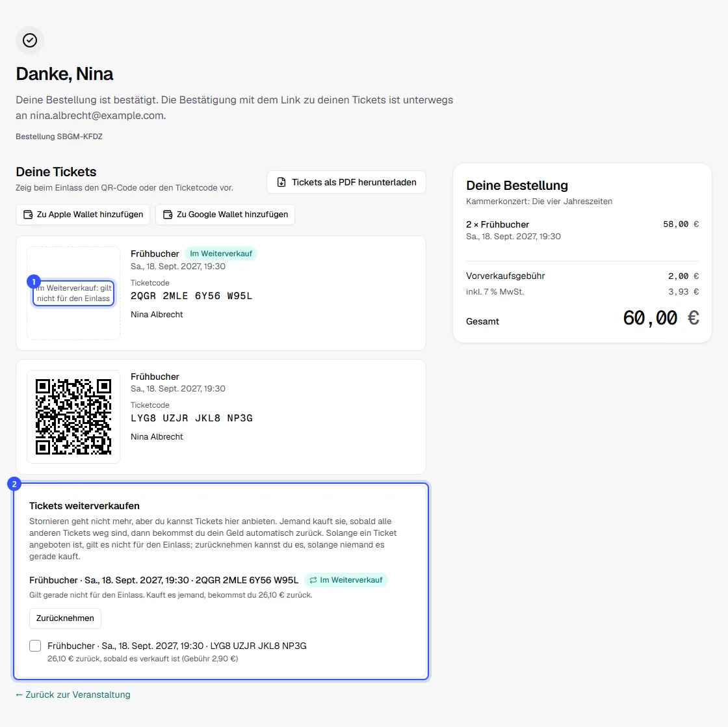Click the 'Im Weiterverkauf' badge on the first ticket card
The height and width of the screenshot is (727, 728).
(x=220, y=254)
